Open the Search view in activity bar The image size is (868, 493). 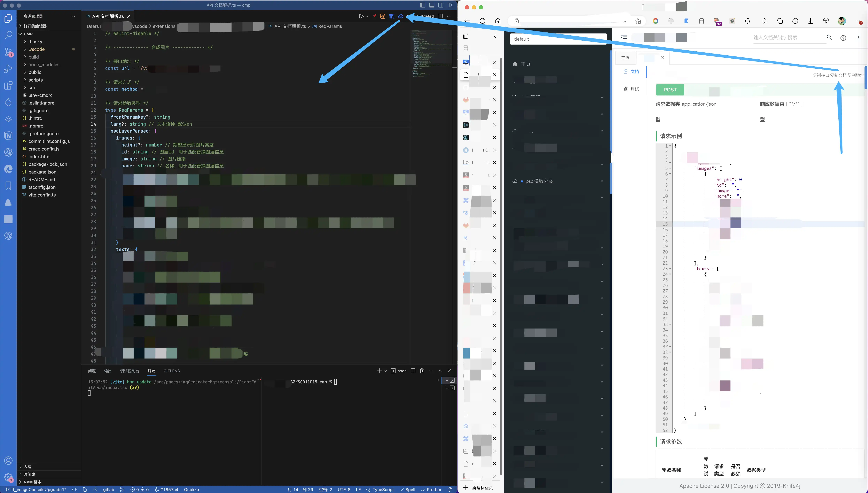[x=8, y=35]
